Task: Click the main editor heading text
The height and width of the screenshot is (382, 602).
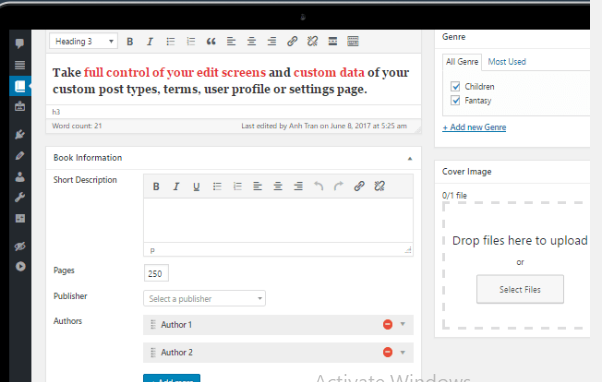Action: coord(231,81)
